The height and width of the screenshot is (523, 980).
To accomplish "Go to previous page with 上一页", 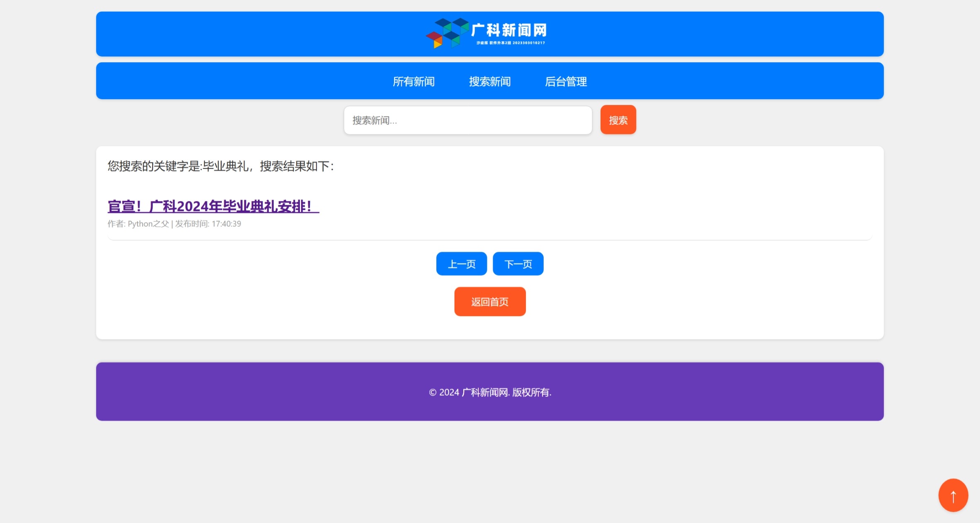I will pyautogui.click(x=461, y=264).
